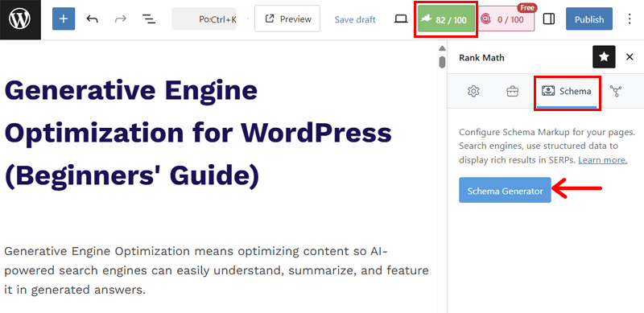This screenshot has width=644, height=313.
Task: Open the Schema Generator
Action: coord(505,190)
